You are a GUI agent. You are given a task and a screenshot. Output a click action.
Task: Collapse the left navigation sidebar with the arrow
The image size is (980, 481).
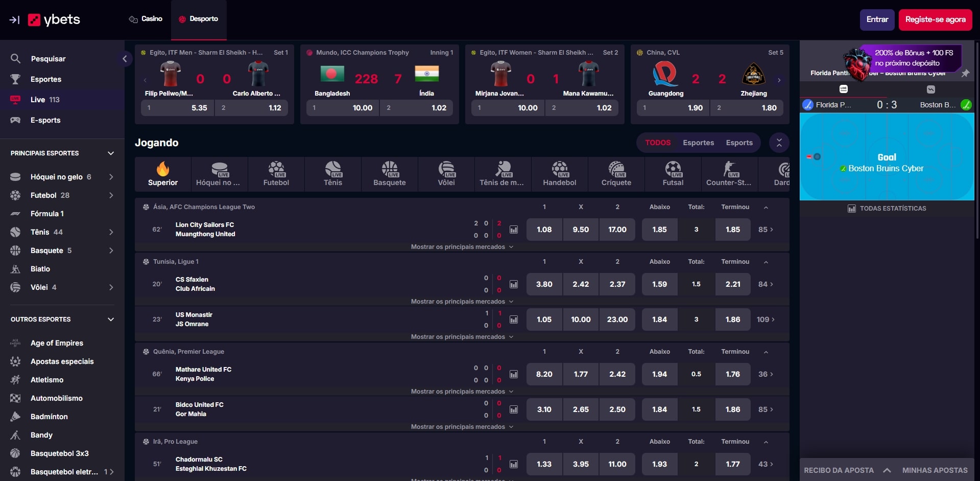click(124, 59)
